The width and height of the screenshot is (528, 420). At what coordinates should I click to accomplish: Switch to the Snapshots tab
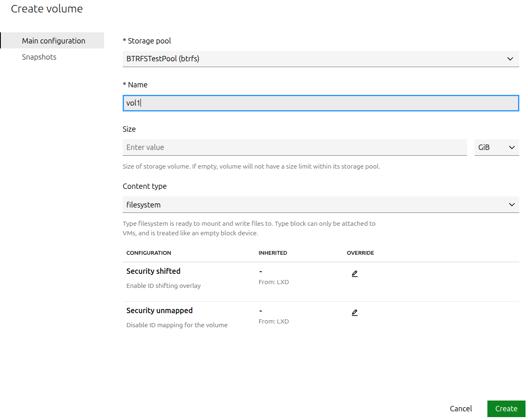(39, 57)
